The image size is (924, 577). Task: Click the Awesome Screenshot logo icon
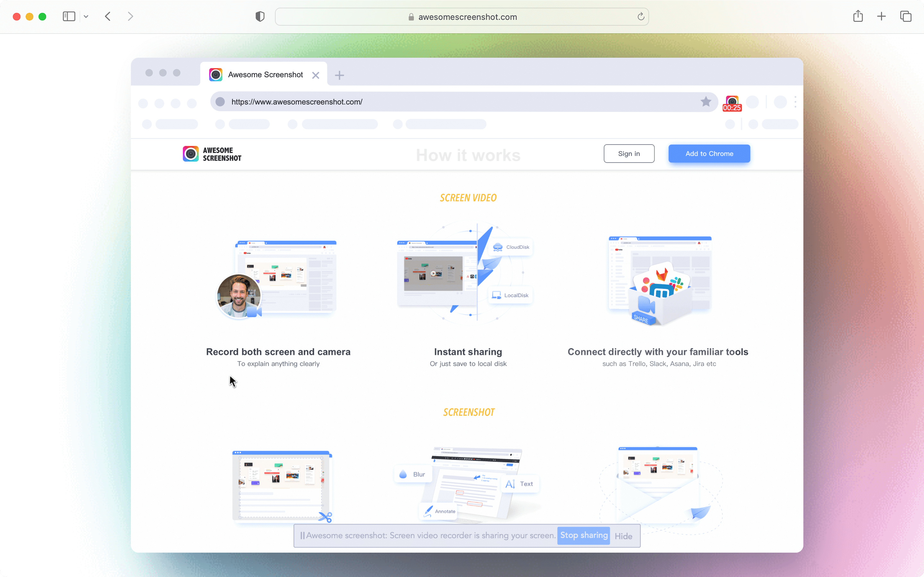[191, 154]
